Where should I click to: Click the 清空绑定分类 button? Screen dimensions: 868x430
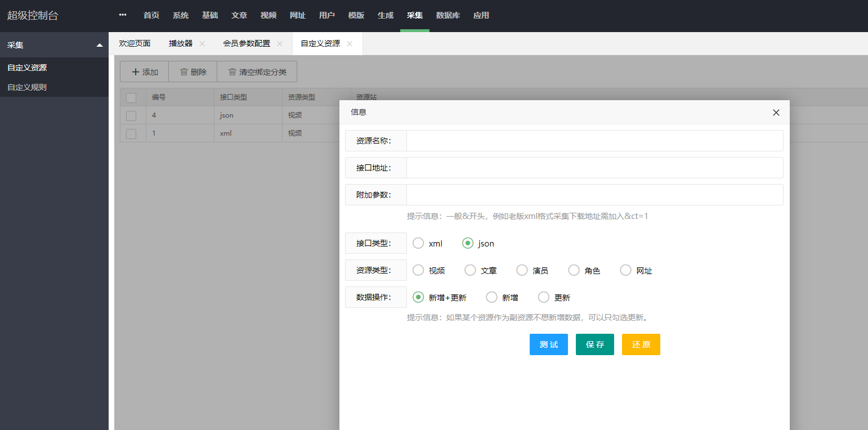257,72
